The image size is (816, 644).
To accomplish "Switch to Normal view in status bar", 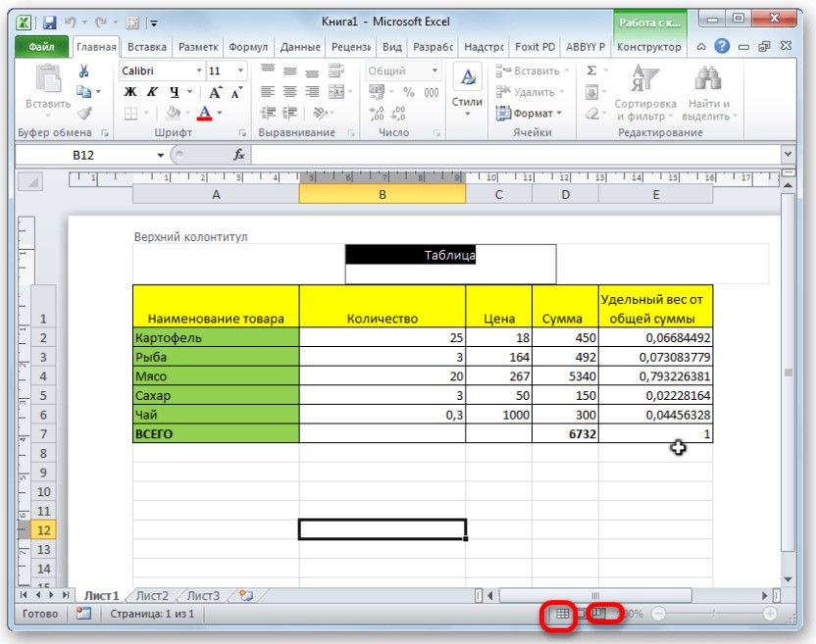I will 562,614.
